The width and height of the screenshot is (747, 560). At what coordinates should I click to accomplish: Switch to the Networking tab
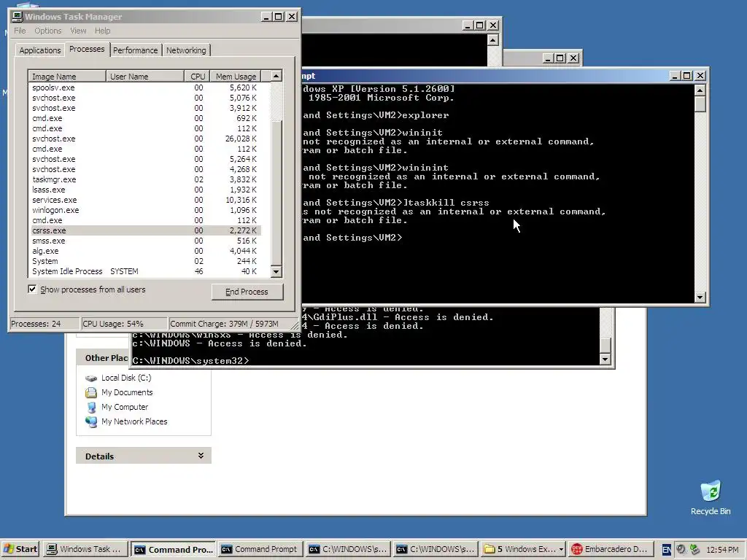[186, 50]
